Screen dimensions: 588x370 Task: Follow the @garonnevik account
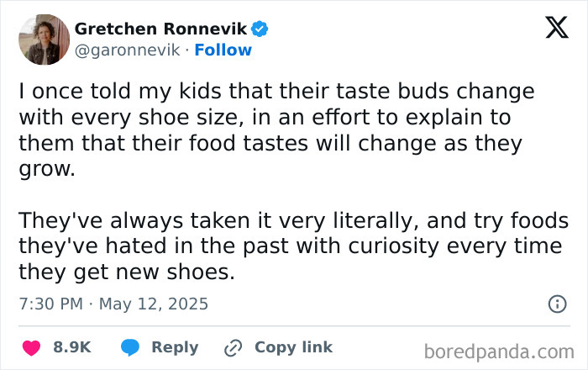(223, 50)
